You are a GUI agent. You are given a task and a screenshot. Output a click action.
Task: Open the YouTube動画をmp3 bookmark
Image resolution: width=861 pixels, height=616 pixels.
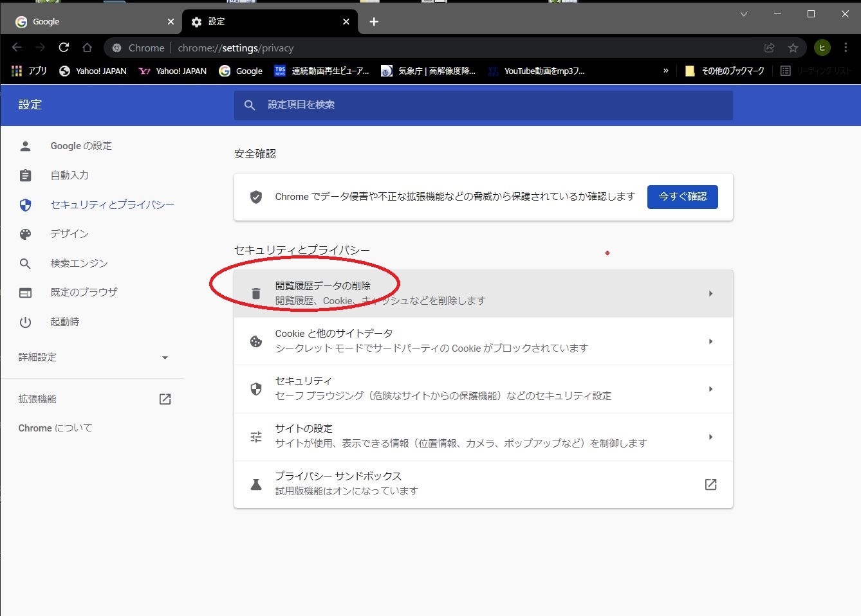pyautogui.click(x=536, y=71)
